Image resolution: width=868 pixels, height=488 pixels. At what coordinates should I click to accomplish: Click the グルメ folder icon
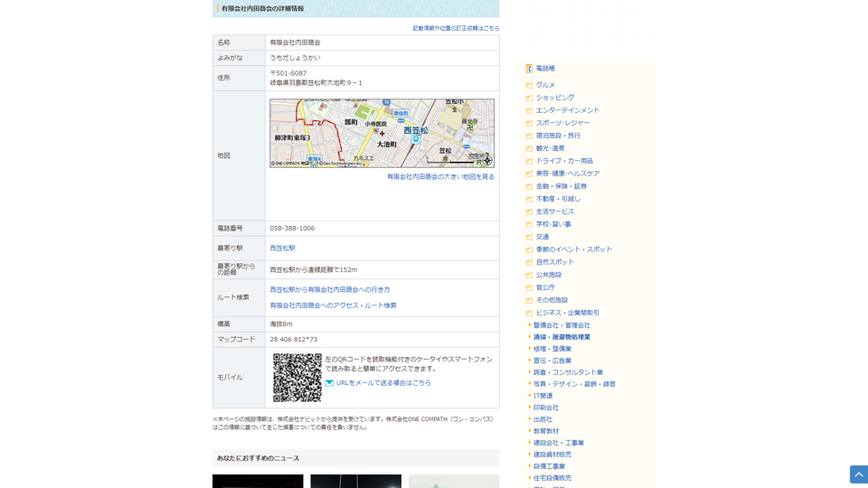(x=529, y=85)
